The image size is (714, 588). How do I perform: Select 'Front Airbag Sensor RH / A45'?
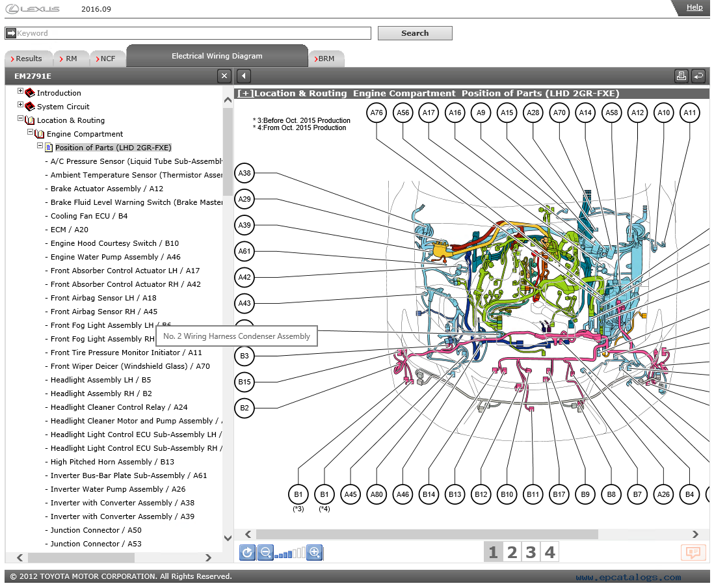104,312
